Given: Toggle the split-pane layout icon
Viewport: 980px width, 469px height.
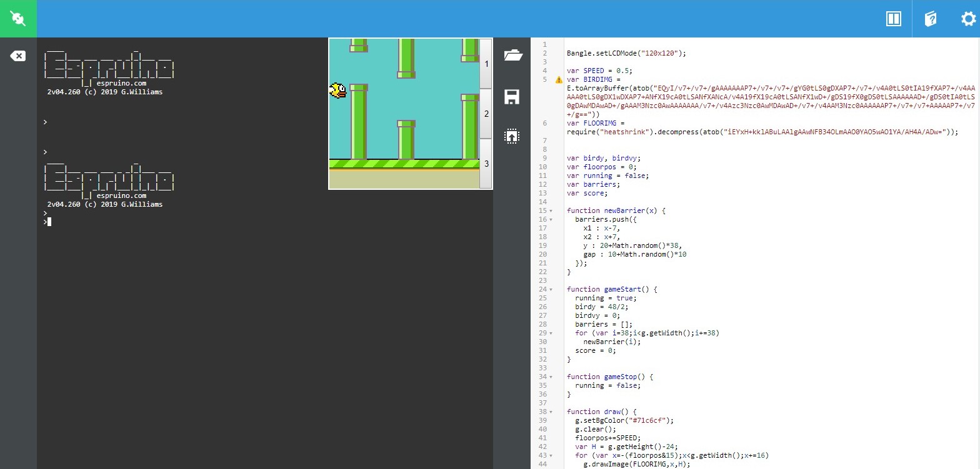Looking at the screenshot, I should [x=893, y=19].
